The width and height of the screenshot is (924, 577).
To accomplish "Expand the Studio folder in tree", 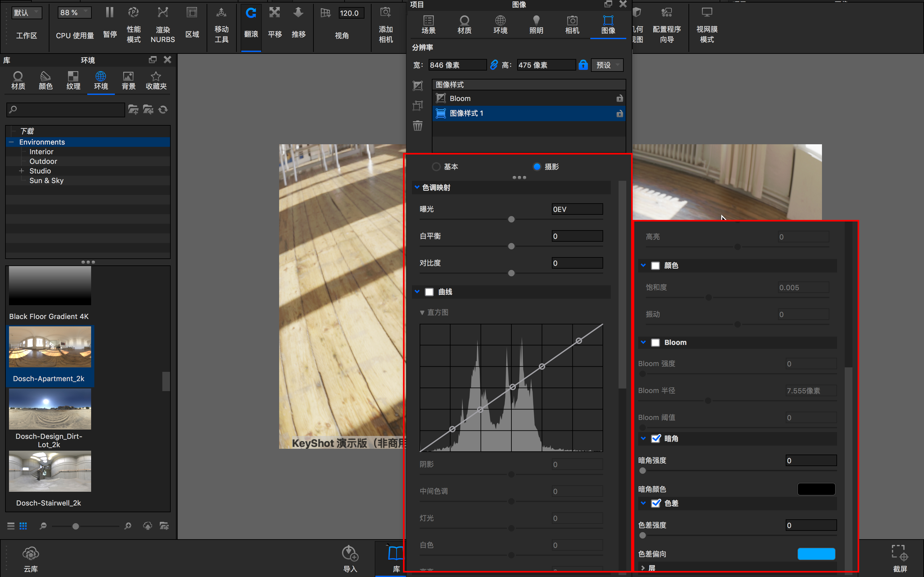I will [22, 171].
